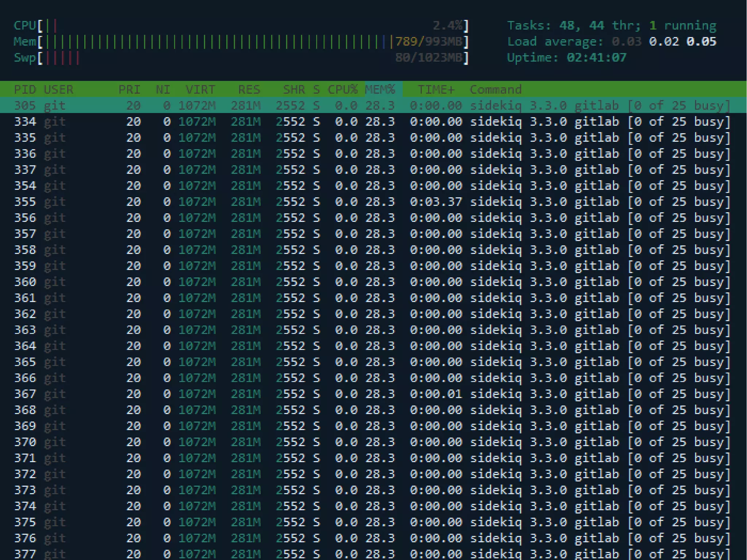Select process row with PID 360
The height and width of the screenshot is (560, 747).
pyautogui.click(x=373, y=282)
